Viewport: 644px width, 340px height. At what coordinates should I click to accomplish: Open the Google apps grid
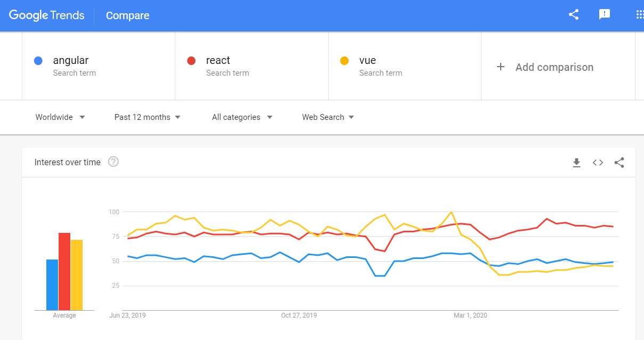pos(639,15)
